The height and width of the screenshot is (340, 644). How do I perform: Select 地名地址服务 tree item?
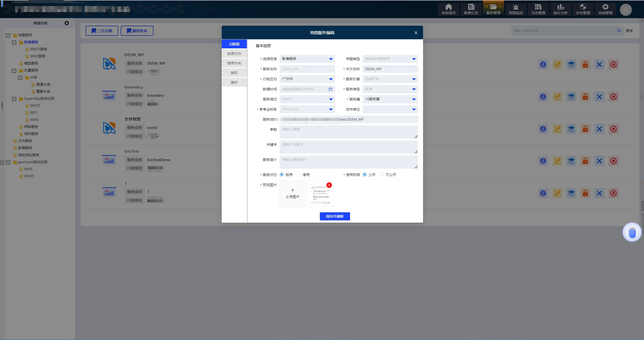click(28, 155)
